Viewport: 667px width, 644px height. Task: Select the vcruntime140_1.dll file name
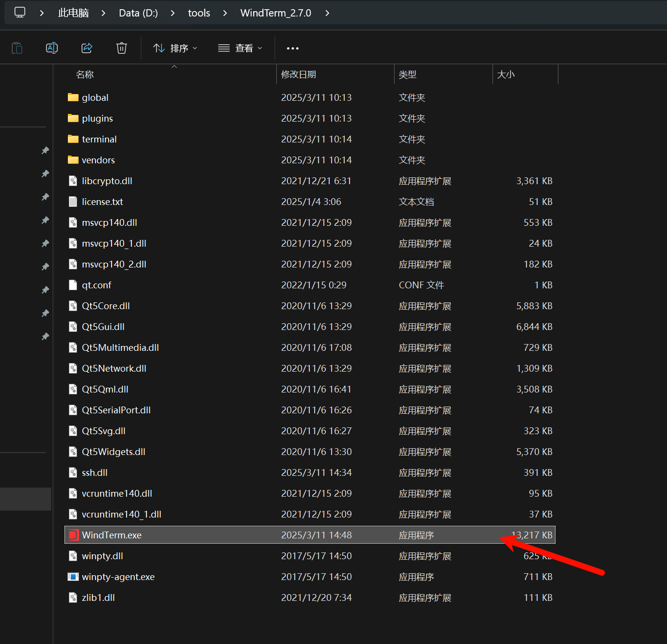click(122, 514)
